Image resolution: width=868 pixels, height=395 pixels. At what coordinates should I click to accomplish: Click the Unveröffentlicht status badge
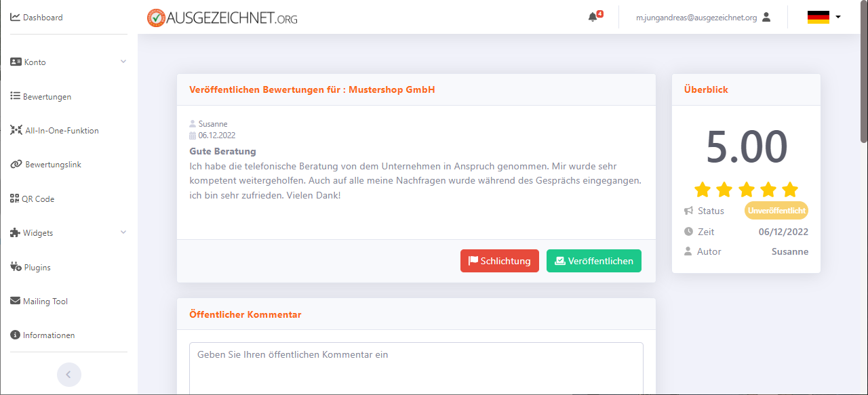776,211
